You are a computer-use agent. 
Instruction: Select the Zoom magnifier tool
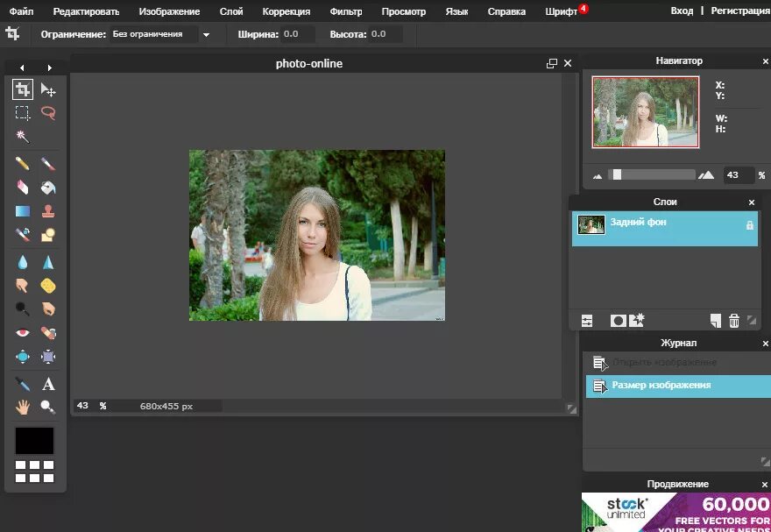pos(48,408)
